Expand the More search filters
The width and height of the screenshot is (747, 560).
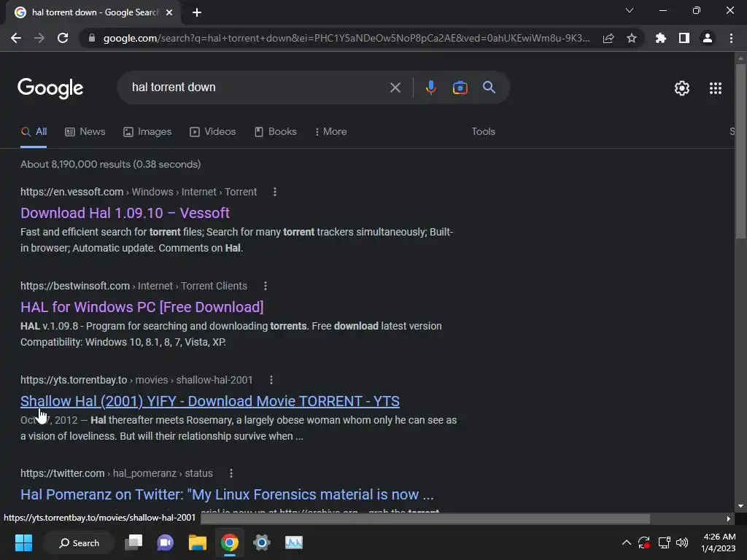tap(331, 131)
